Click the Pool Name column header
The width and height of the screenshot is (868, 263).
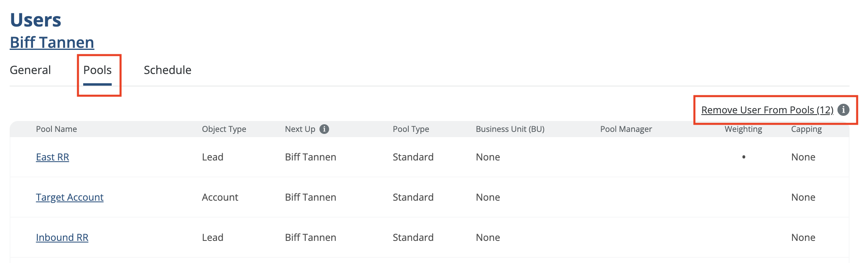(x=56, y=129)
